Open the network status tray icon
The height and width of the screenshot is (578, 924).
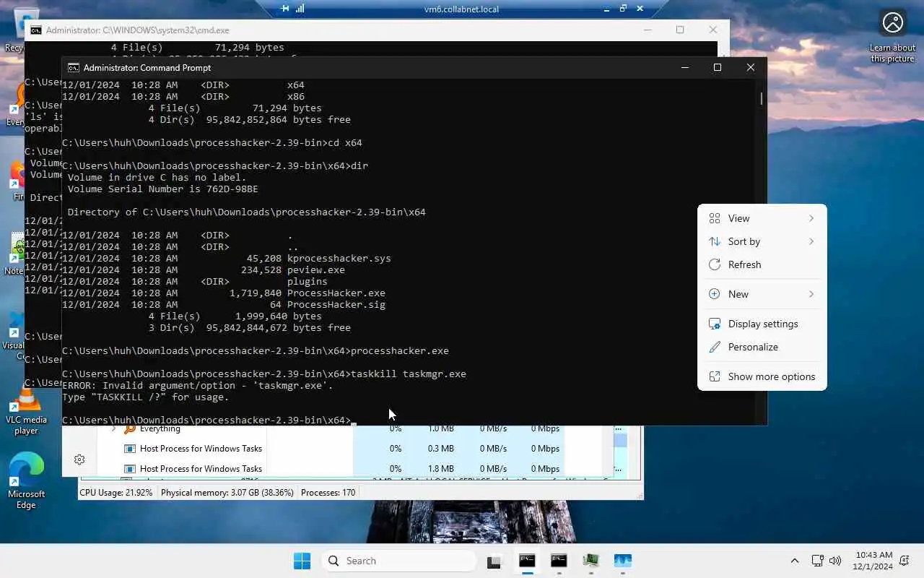(x=817, y=561)
